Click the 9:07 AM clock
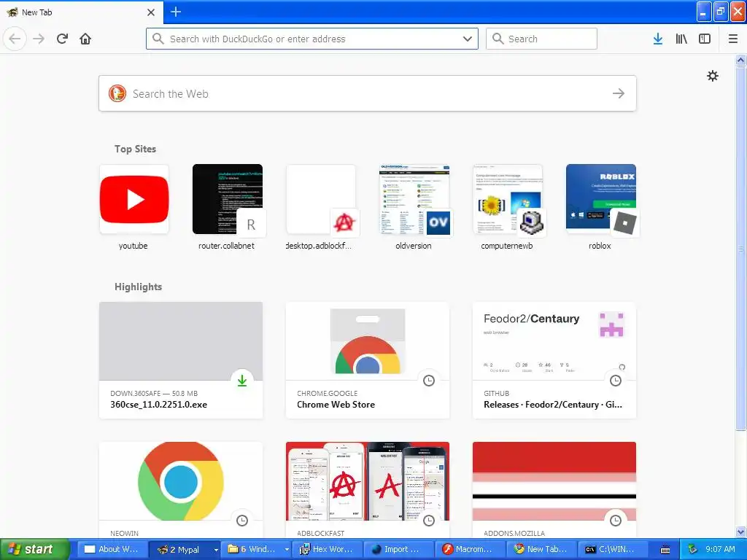 point(720,550)
